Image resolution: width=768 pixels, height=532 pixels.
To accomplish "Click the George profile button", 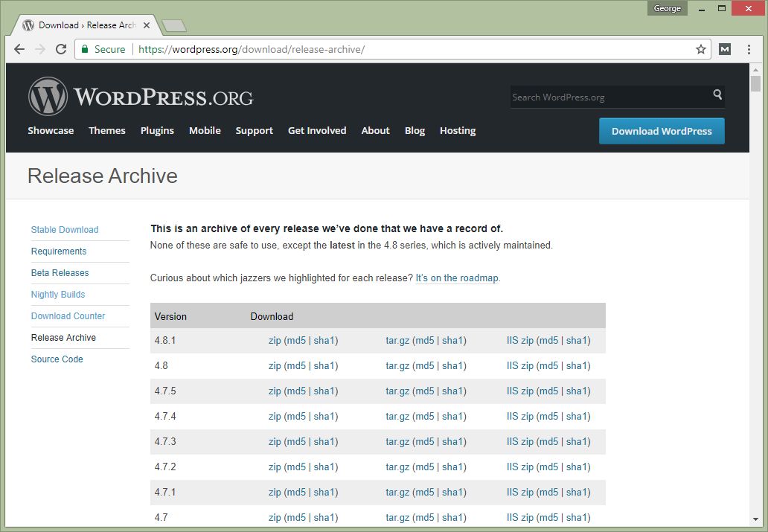I will click(667, 8).
